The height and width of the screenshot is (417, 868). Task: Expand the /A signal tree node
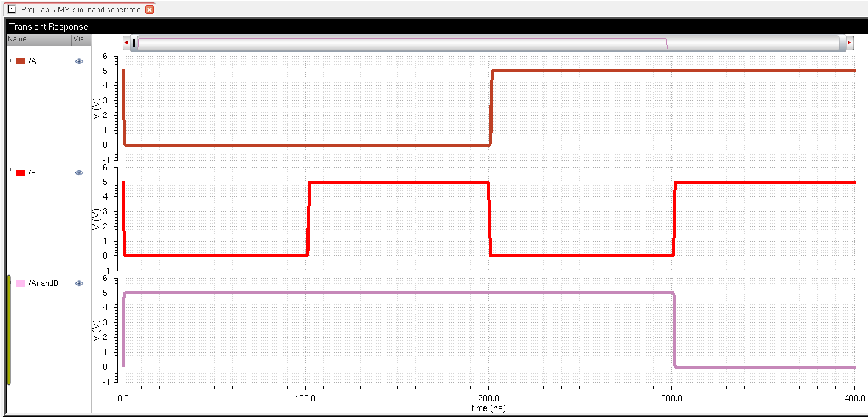[12, 60]
